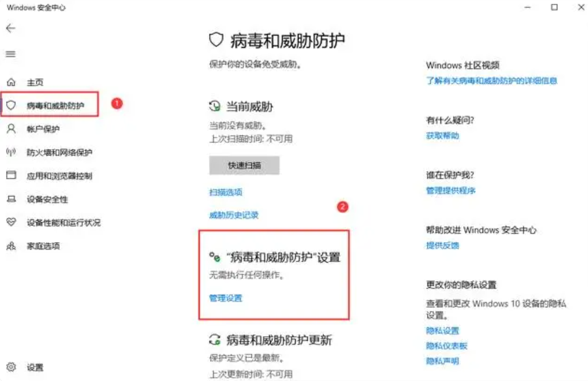Click the family options icon
This screenshot has height=381, width=588.
11,245
